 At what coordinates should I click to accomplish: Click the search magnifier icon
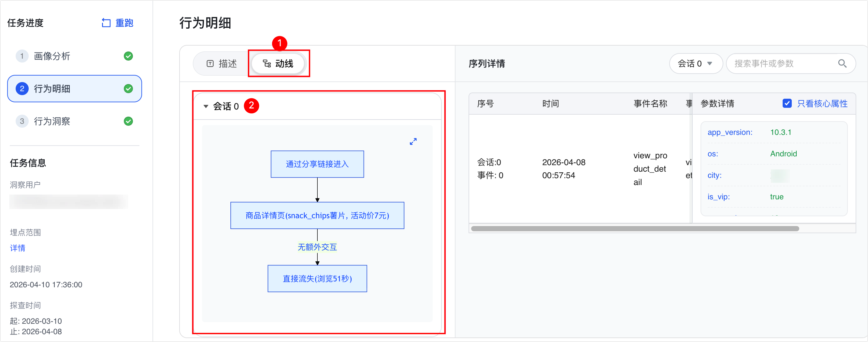pyautogui.click(x=842, y=64)
